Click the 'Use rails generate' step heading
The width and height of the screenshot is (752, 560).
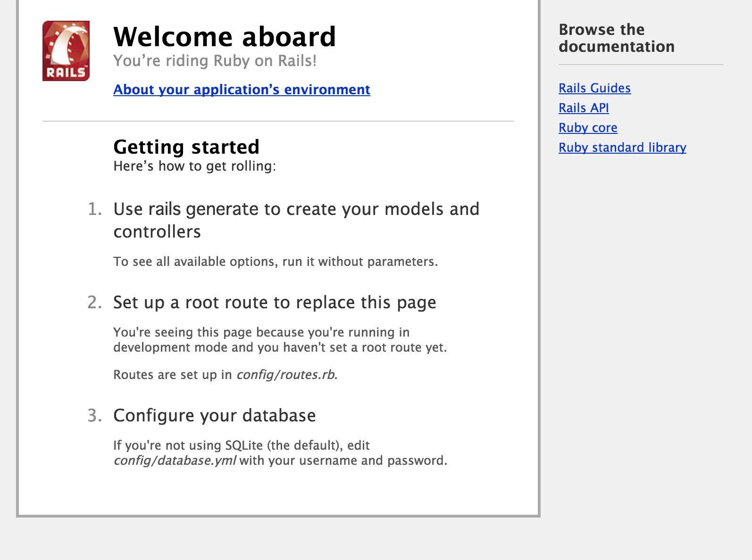(296, 220)
